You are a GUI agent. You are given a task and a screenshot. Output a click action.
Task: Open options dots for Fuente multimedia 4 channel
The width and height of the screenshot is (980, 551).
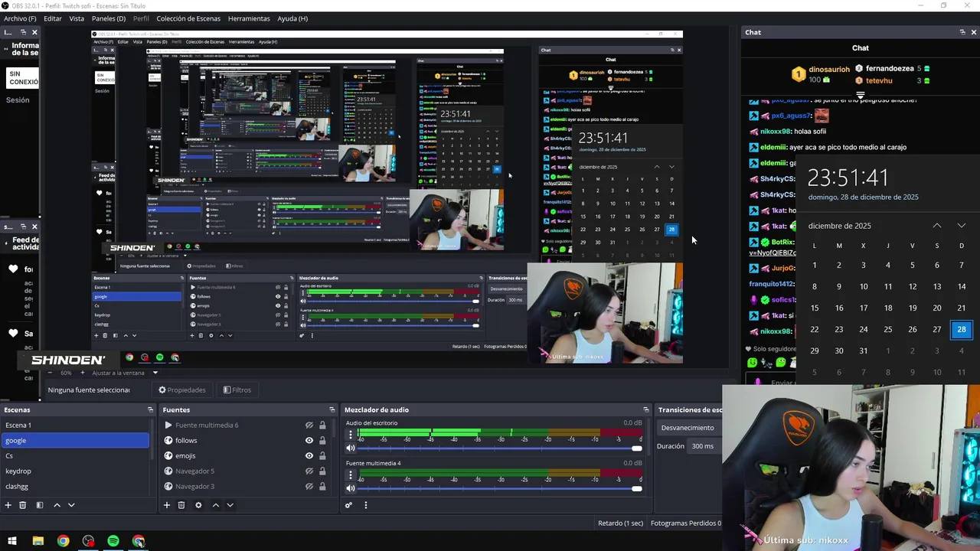(351, 474)
